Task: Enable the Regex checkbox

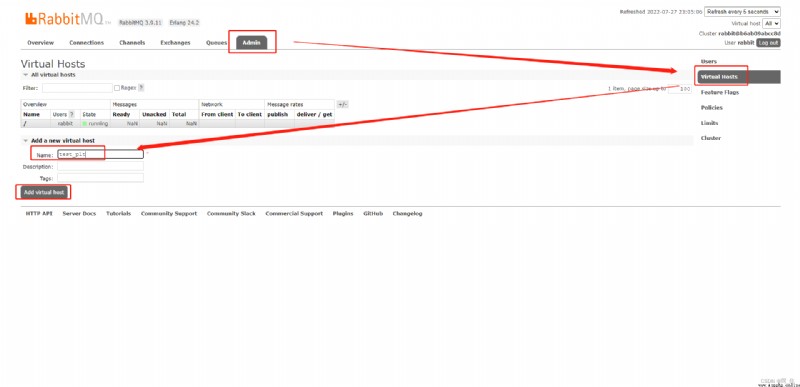Action: point(117,88)
